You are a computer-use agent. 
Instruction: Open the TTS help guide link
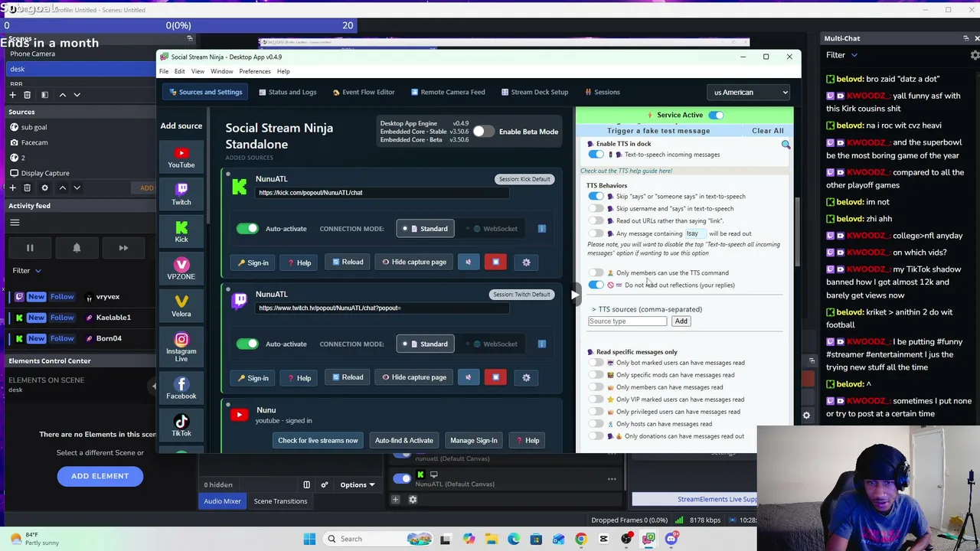[x=626, y=171]
